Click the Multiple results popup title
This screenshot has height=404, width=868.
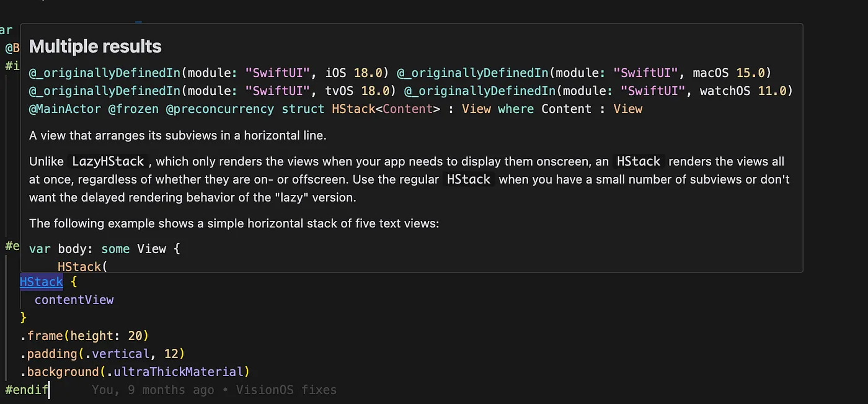coord(94,46)
